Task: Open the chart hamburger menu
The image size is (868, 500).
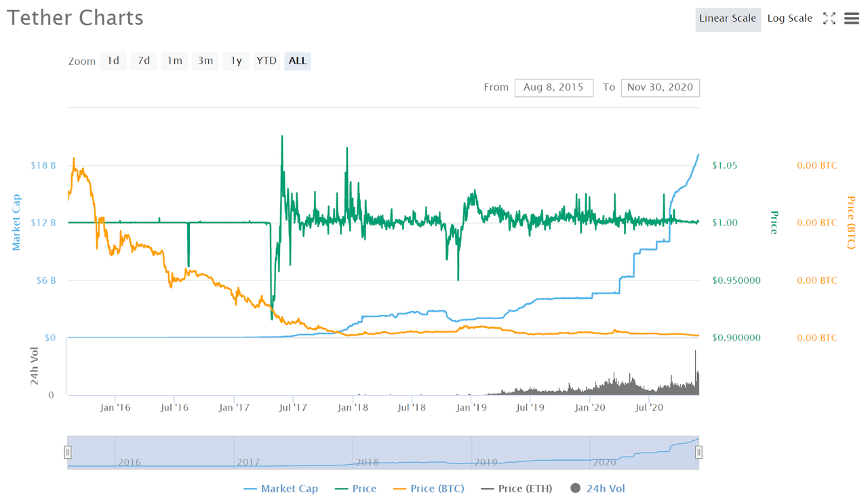Action: pos(852,18)
